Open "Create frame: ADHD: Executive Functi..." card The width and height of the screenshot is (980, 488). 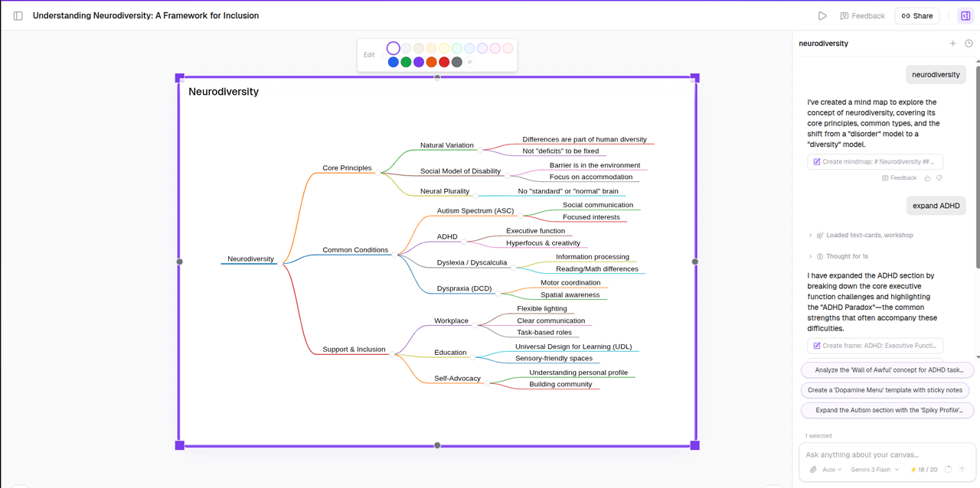click(x=875, y=346)
